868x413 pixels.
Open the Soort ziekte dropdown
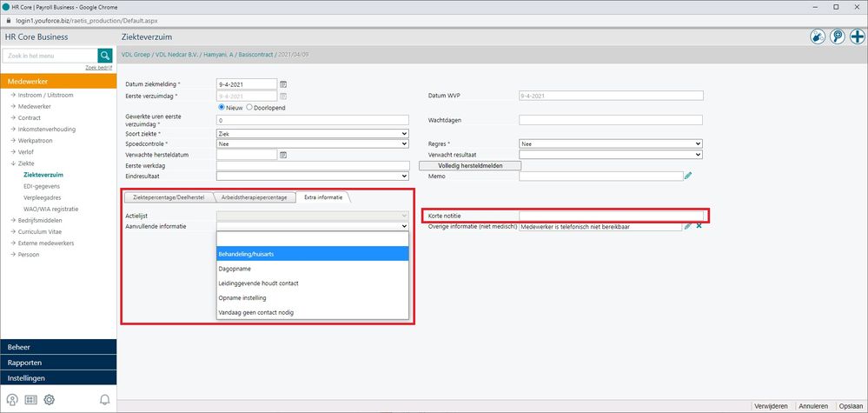pyautogui.click(x=312, y=133)
